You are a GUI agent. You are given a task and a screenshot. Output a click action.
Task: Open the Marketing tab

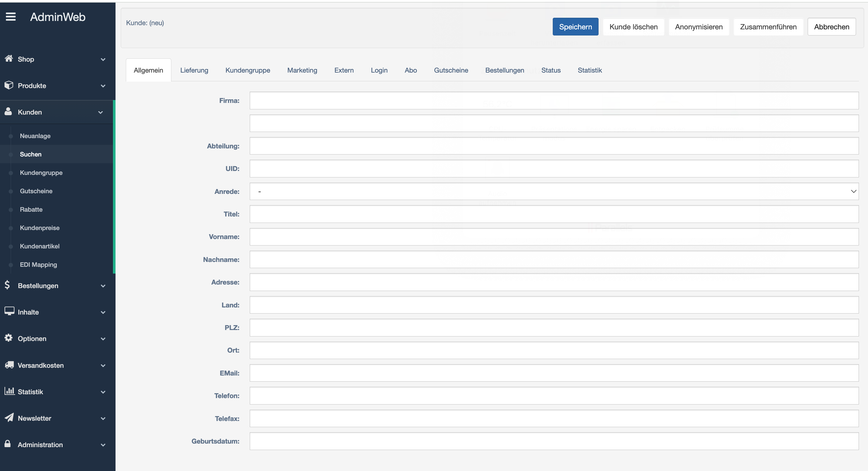click(302, 70)
